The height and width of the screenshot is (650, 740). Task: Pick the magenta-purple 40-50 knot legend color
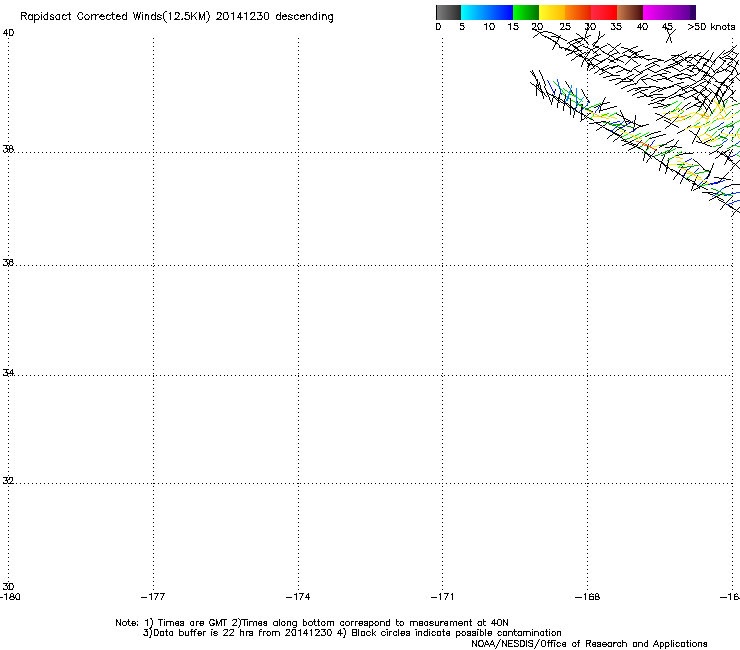669,12
